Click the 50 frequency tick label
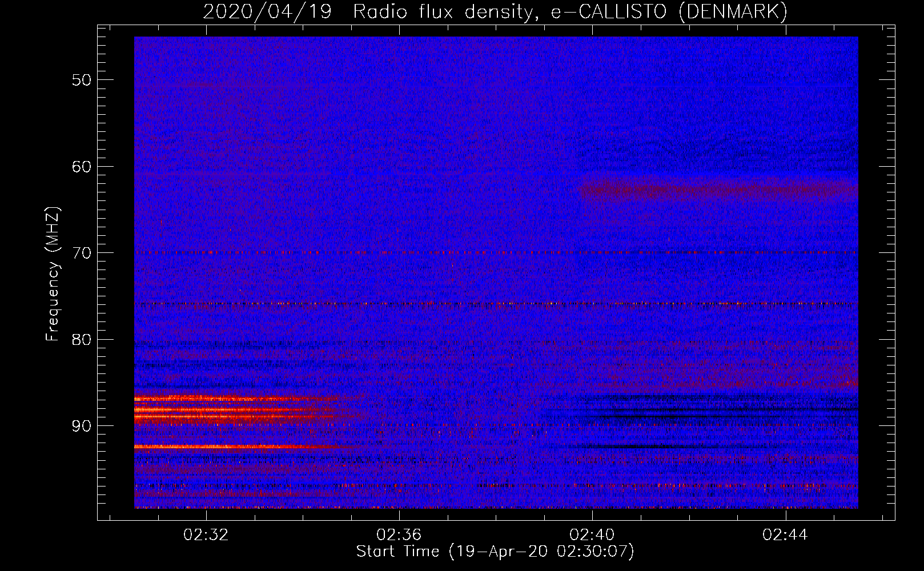 [82, 80]
